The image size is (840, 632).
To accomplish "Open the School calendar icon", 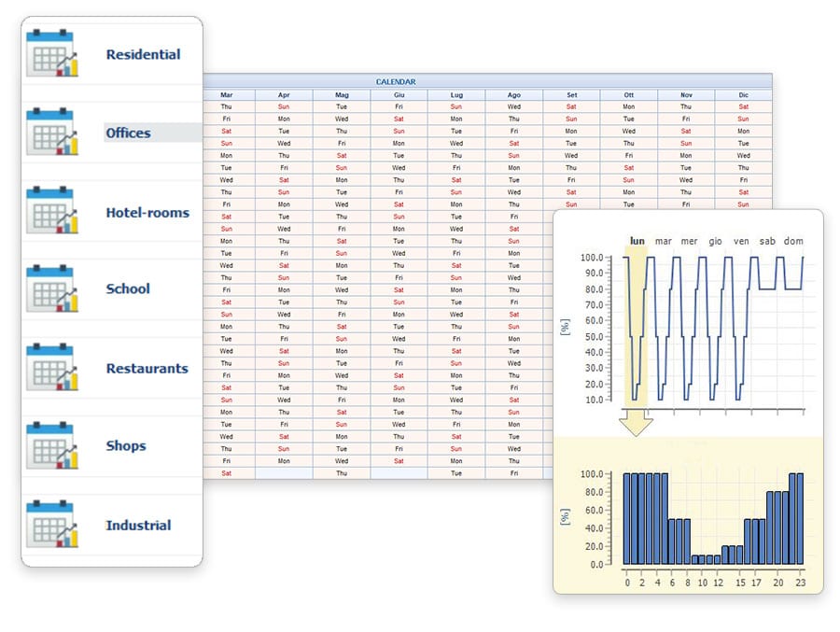I will [x=53, y=288].
